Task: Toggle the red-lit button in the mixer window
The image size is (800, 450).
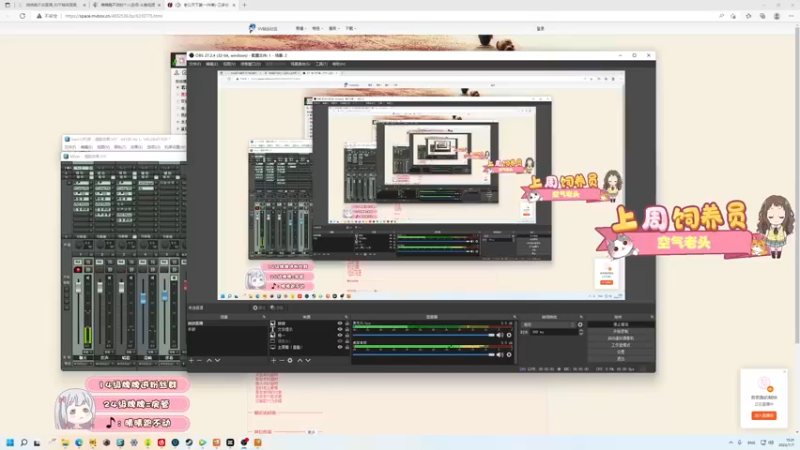Action: tap(78, 269)
